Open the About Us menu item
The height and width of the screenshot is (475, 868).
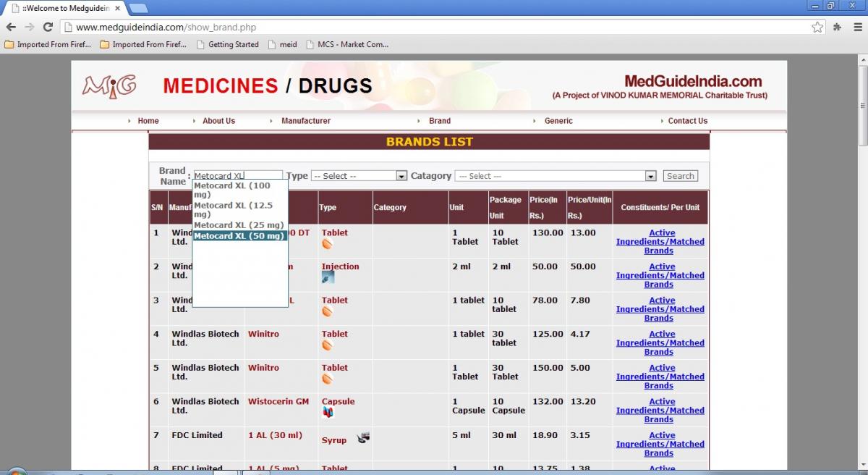218,121
